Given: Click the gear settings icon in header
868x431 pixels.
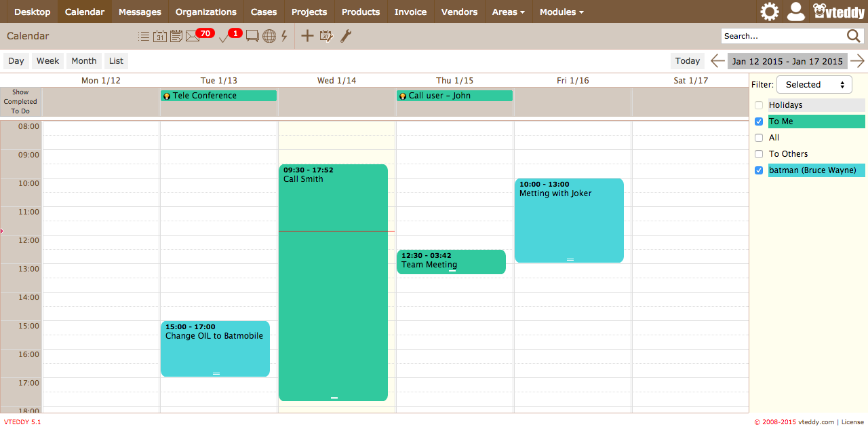Looking at the screenshot, I should coord(770,12).
